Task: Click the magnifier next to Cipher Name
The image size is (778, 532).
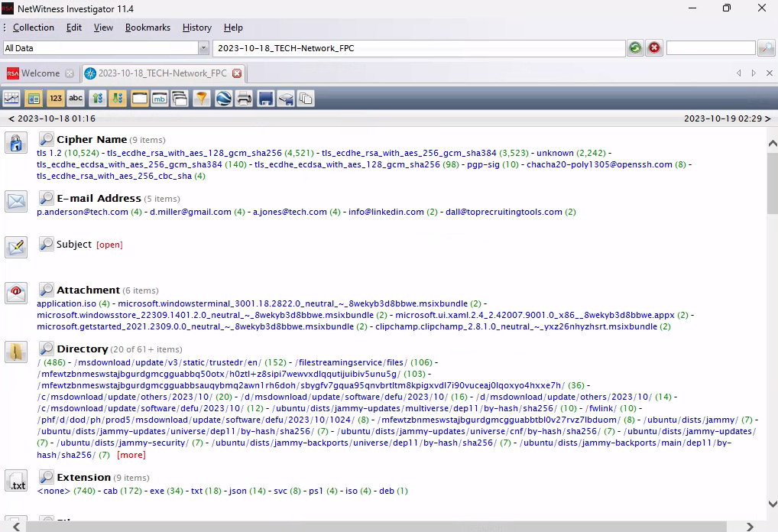Action: click(x=46, y=139)
